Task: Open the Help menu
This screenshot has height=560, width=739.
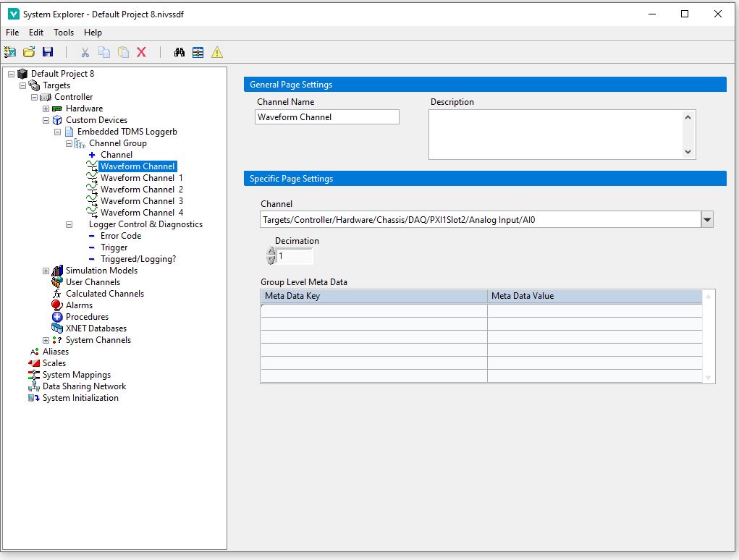Action: 93,33
